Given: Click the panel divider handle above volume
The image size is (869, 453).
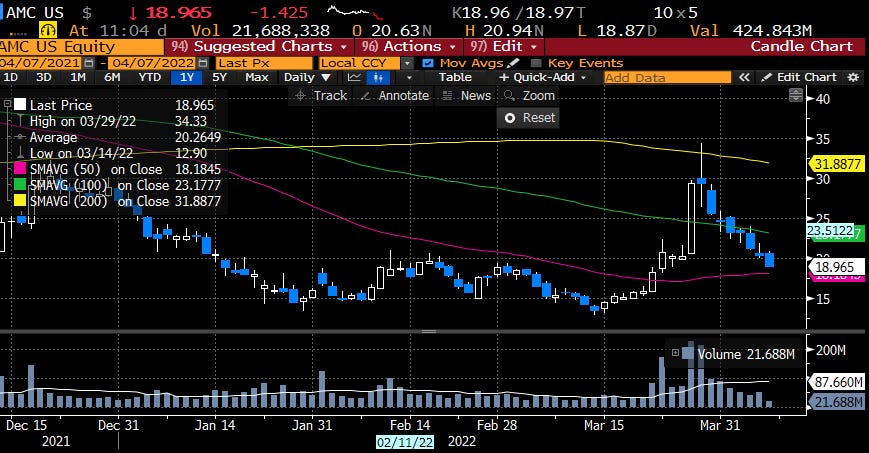Looking at the screenshot, I should click(x=429, y=332).
